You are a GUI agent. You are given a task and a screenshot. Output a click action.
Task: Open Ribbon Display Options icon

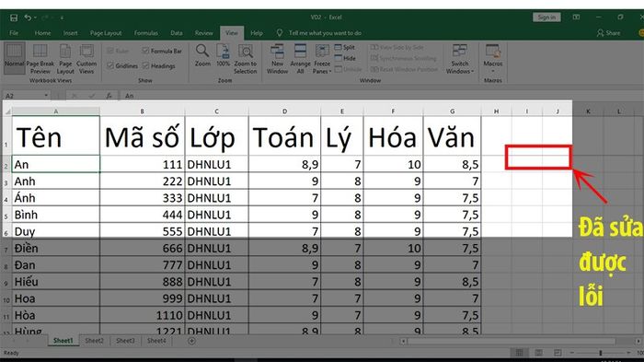(576, 18)
